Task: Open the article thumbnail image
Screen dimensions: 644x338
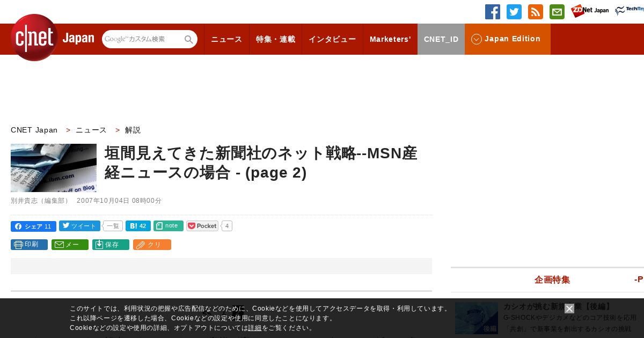Action: [x=54, y=168]
